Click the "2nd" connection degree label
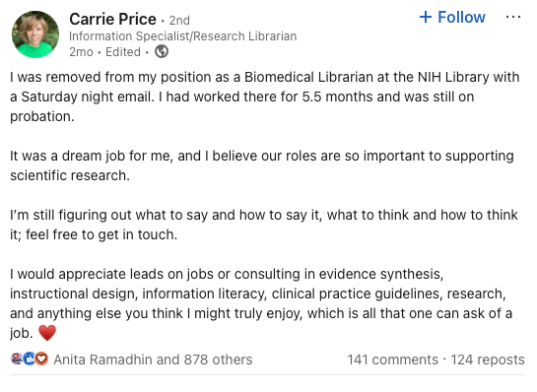Screen dimensions: 537x392 (179, 21)
